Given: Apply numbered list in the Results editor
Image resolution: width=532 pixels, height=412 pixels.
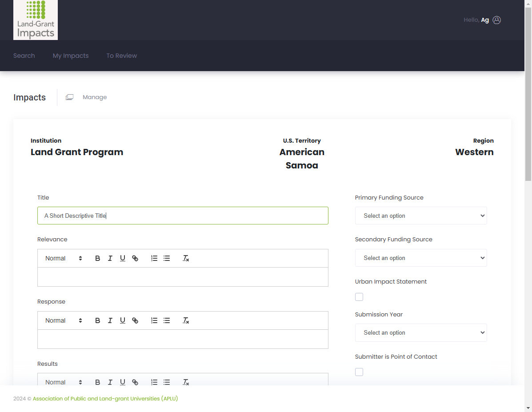Looking at the screenshot, I should [154, 382].
